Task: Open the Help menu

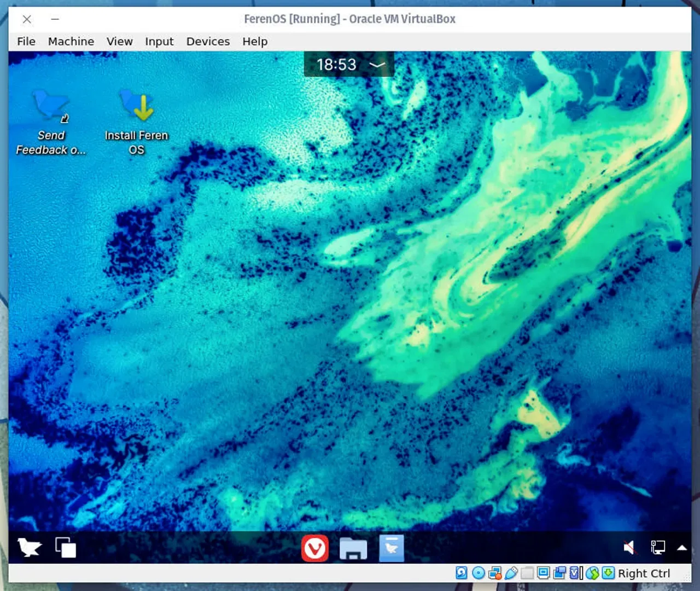Action: coord(255,42)
